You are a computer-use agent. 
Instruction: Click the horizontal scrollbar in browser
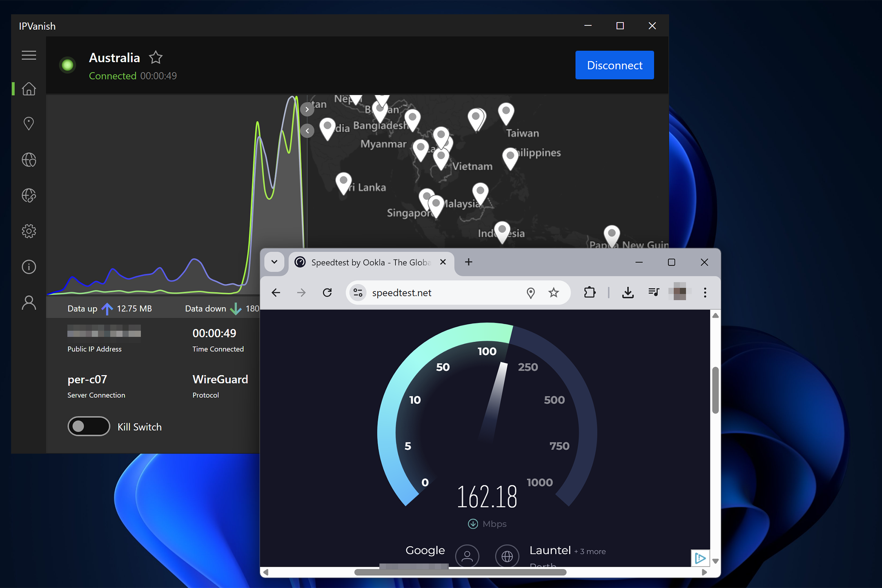tap(460, 572)
